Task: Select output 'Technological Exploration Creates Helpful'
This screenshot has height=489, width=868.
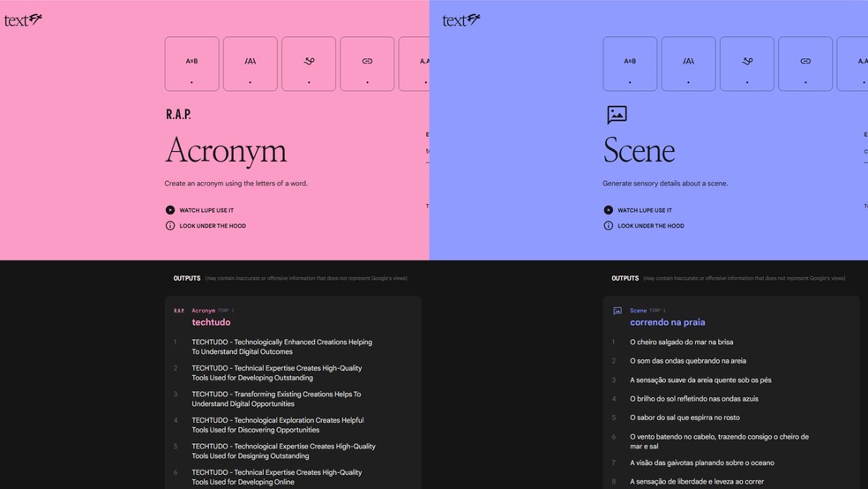Action: pos(277,425)
